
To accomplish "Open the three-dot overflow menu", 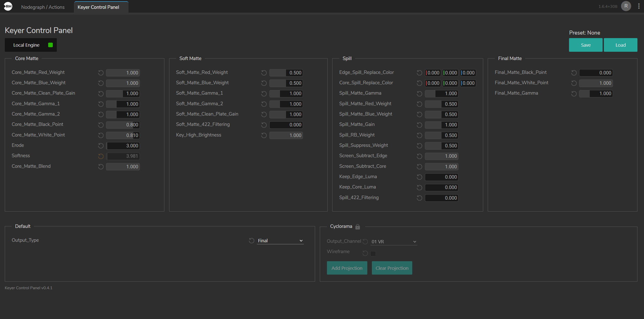I will (639, 6).
